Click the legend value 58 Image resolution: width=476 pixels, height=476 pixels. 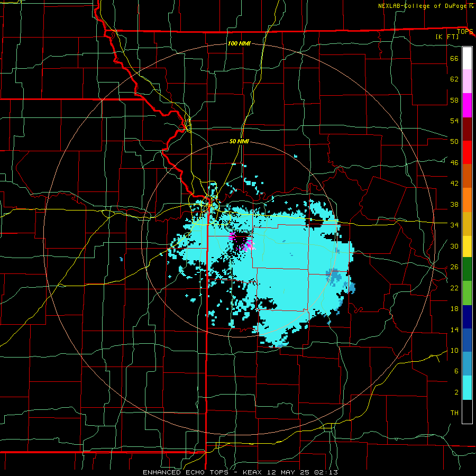(454, 100)
